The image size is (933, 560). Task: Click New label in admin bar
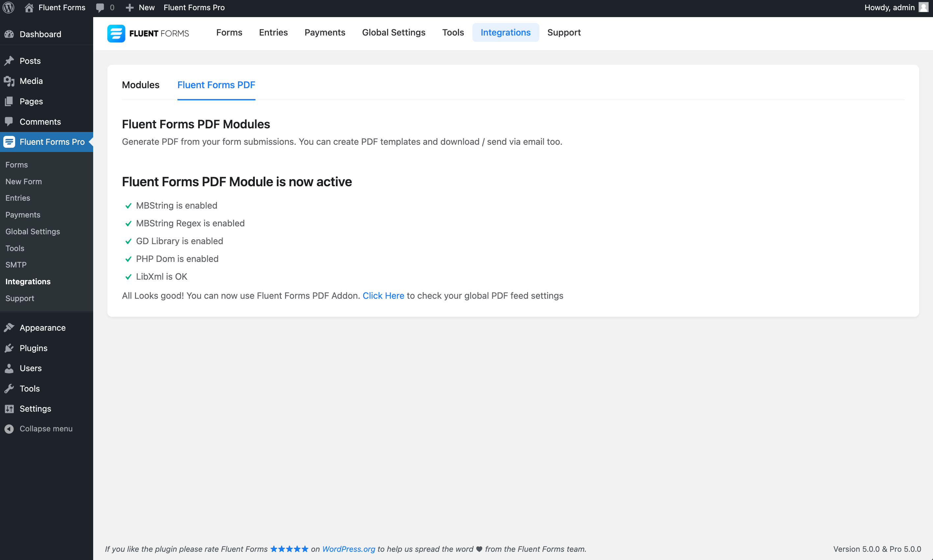point(147,8)
